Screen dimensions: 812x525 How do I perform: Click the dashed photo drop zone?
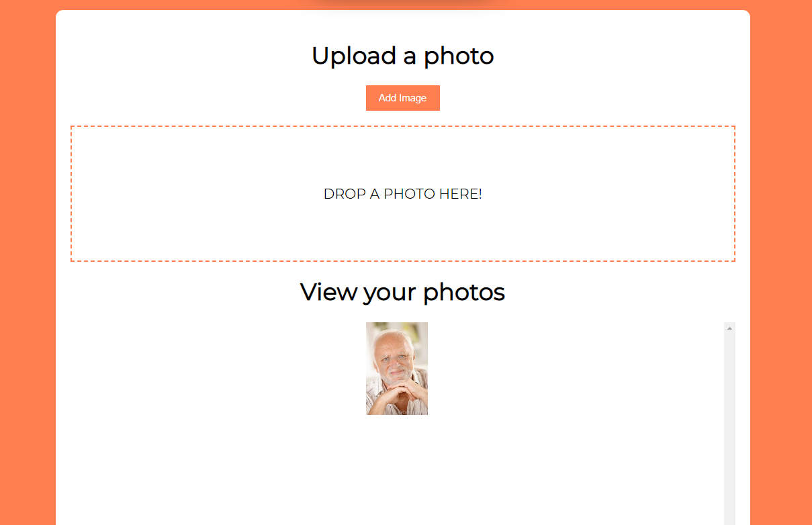[403, 193]
